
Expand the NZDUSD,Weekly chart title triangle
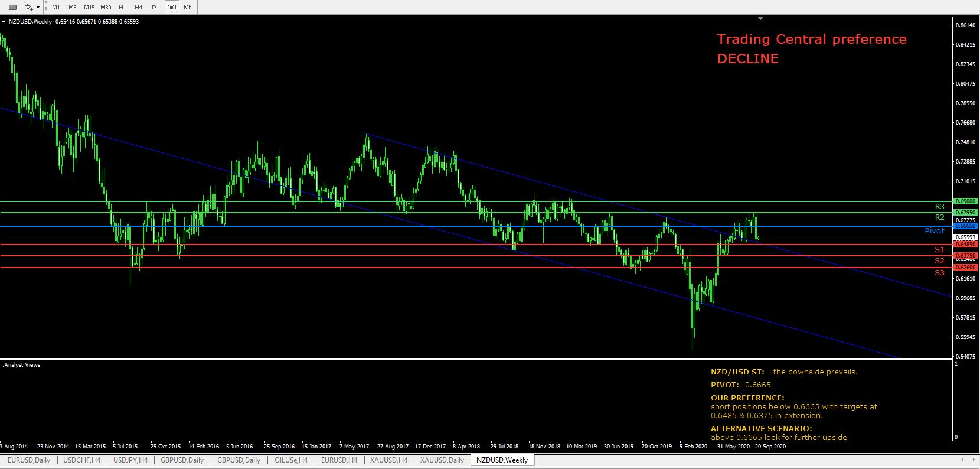pyautogui.click(x=4, y=22)
